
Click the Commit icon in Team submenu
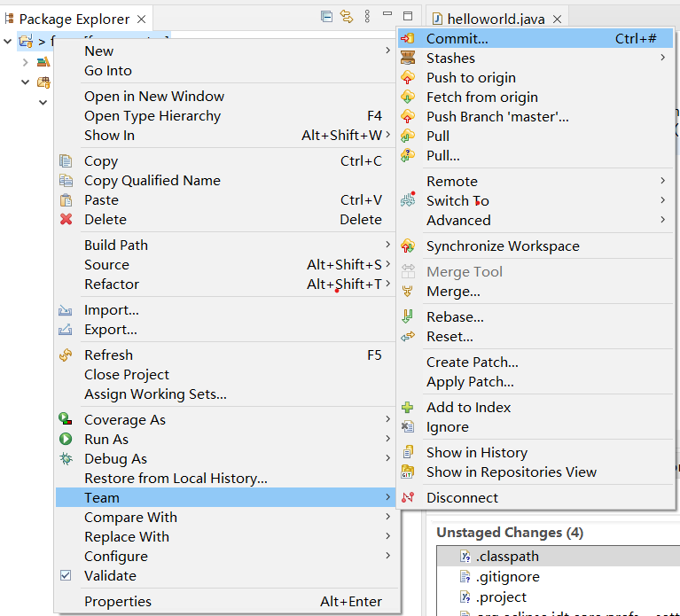pyautogui.click(x=407, y=39)
